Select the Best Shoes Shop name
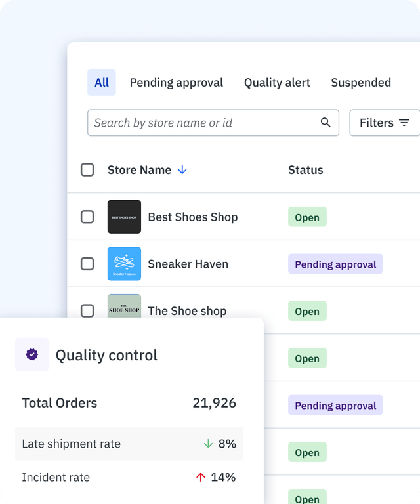Screen dimensions: 420x504 click(x=193, y=217)
